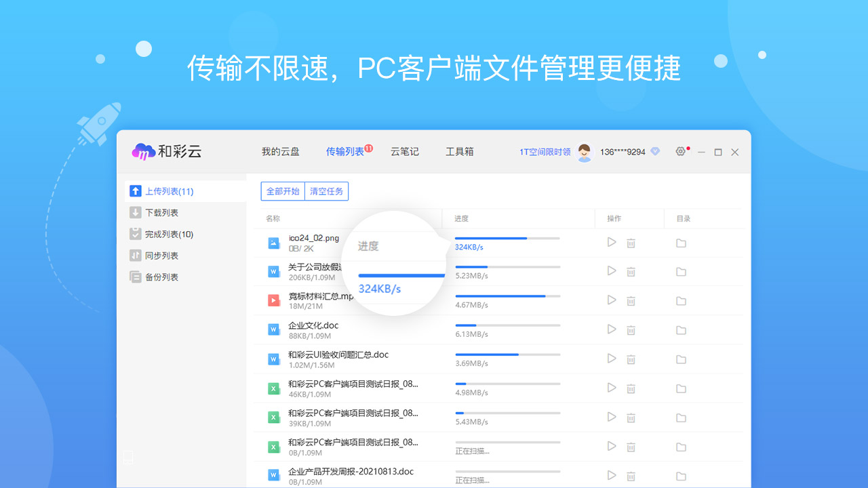This screenshot has width=868, height=488.
Task: Click the 清空任务 button
Action: tap(327, 191)
